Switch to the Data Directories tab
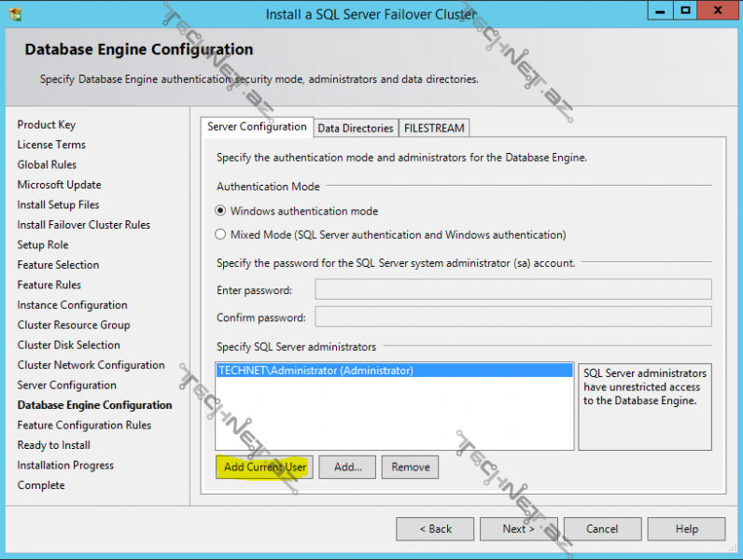Image resolution: width=743 pixels, height=560 pixels. 355,128
